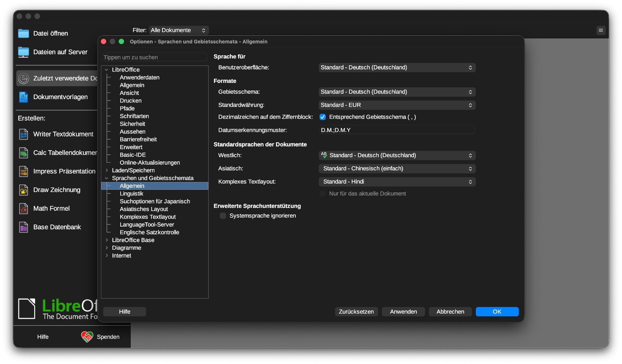This screenshot has width=622, height=364.
Task: Click the Calc Tabellendokument icon
Action: 23,153
